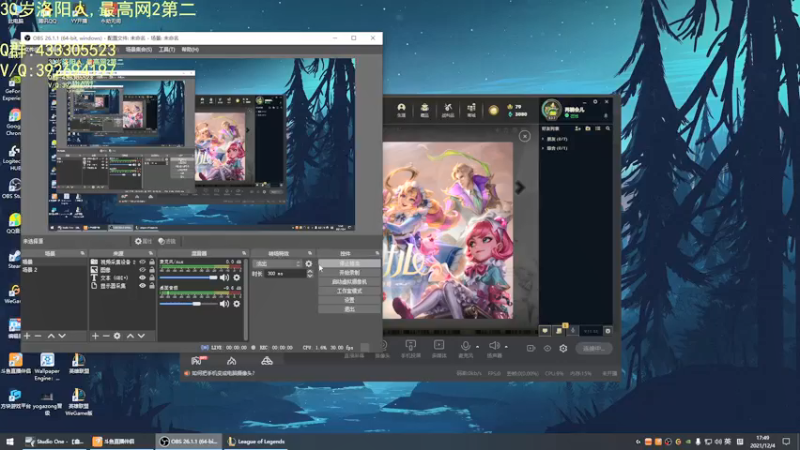Click the 300 ms duration input field

tap(285, 274)
